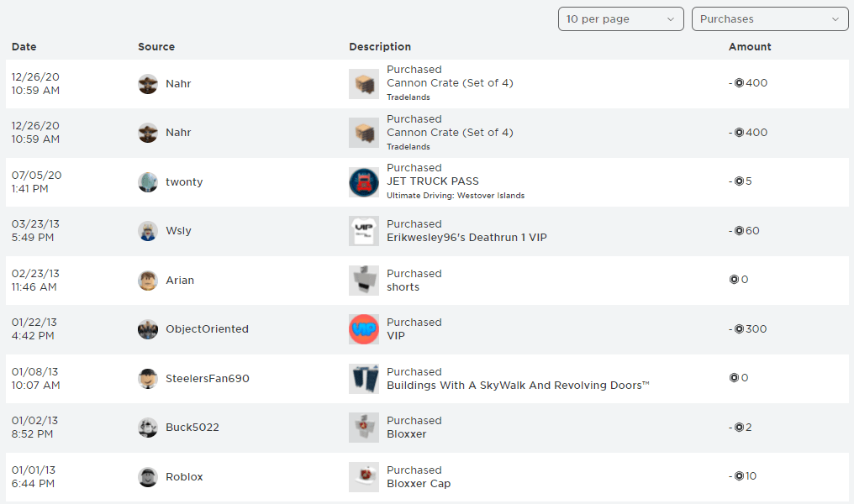Open Buck5022's avatar icon
The width and height of the screenshot is (854, 504).
(148, 428)
